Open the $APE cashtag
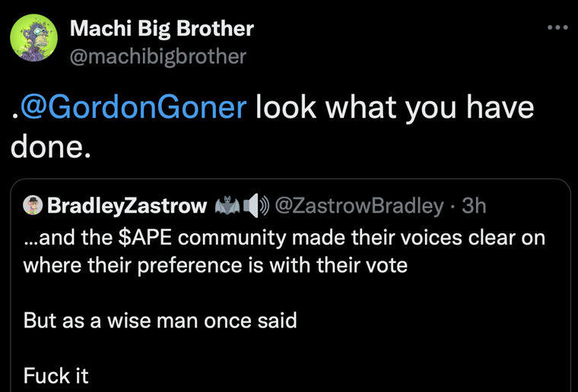This screenshot has width=578, height=392. [x=144, y=238]
